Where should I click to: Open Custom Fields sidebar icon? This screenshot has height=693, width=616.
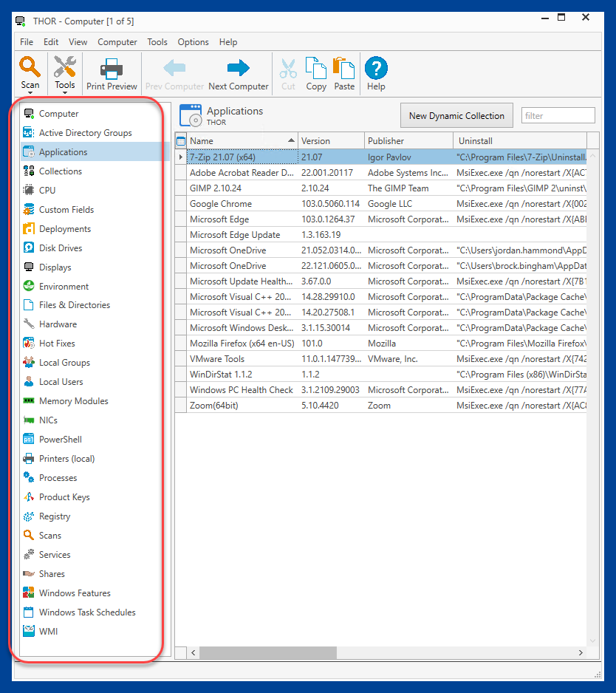click(x=29, y=210)
